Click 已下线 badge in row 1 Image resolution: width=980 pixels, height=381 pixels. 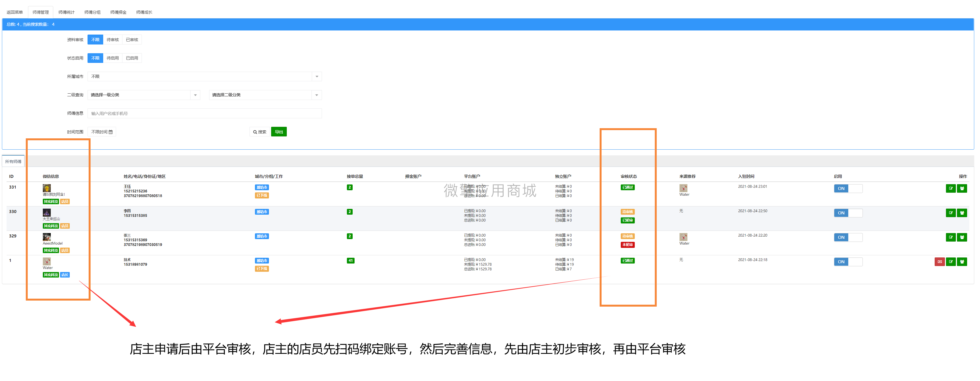pos(262,269)
